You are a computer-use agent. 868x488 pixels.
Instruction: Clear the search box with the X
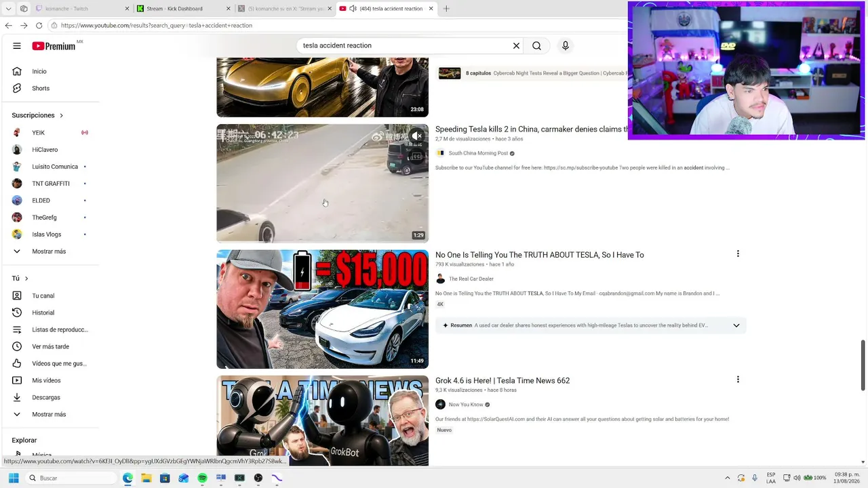[x=516, y=46]
